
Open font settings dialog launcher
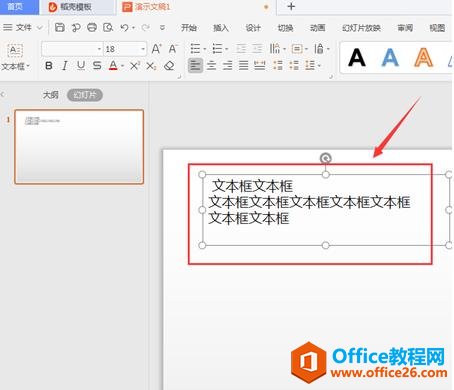(x=179, y=77)
